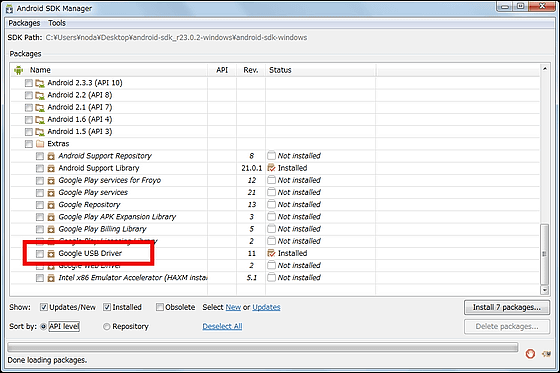
Task: Select the 21.0.1 revision value
Action: 251,168
